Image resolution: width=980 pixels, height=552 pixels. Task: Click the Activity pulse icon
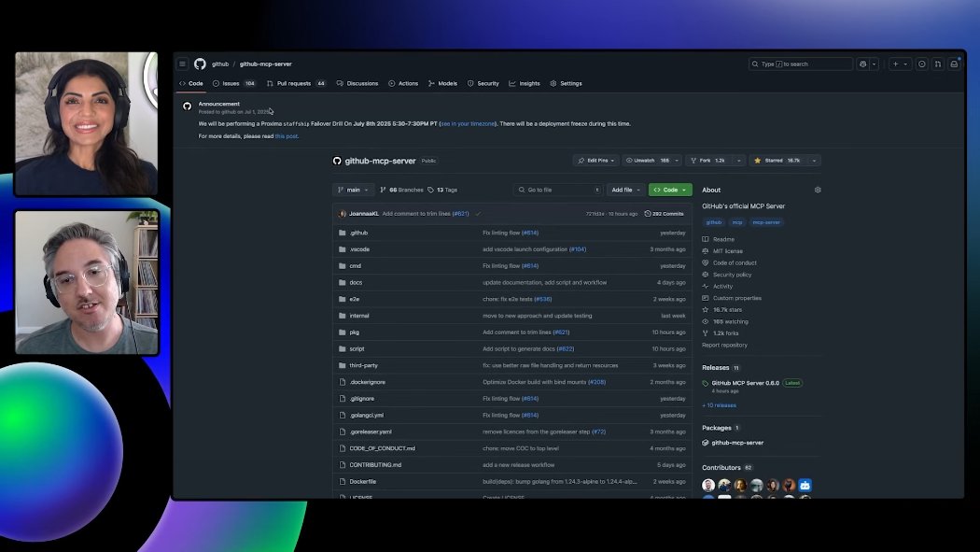[x=706, y=287]
